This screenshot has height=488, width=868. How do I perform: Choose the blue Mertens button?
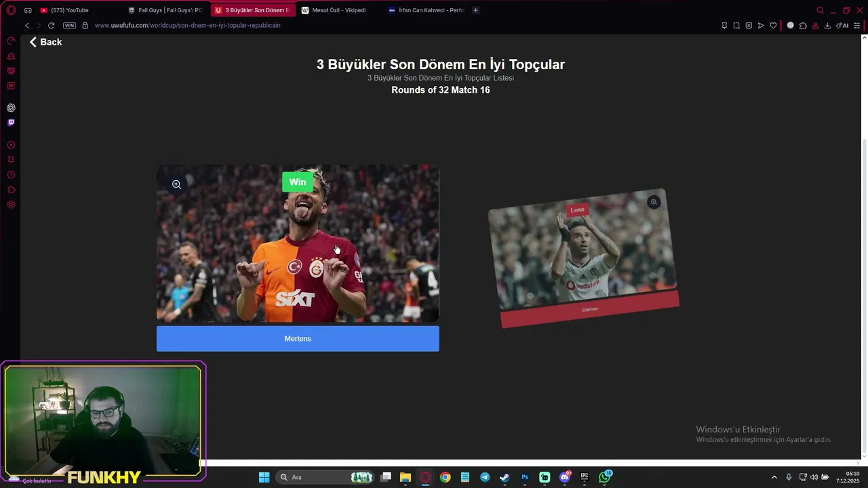298,338
